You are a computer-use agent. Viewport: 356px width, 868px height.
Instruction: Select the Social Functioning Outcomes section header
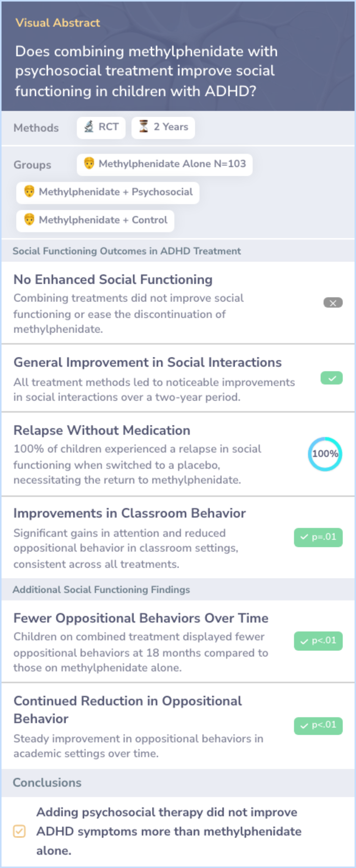pyautogui.click(x=178, y=251)
